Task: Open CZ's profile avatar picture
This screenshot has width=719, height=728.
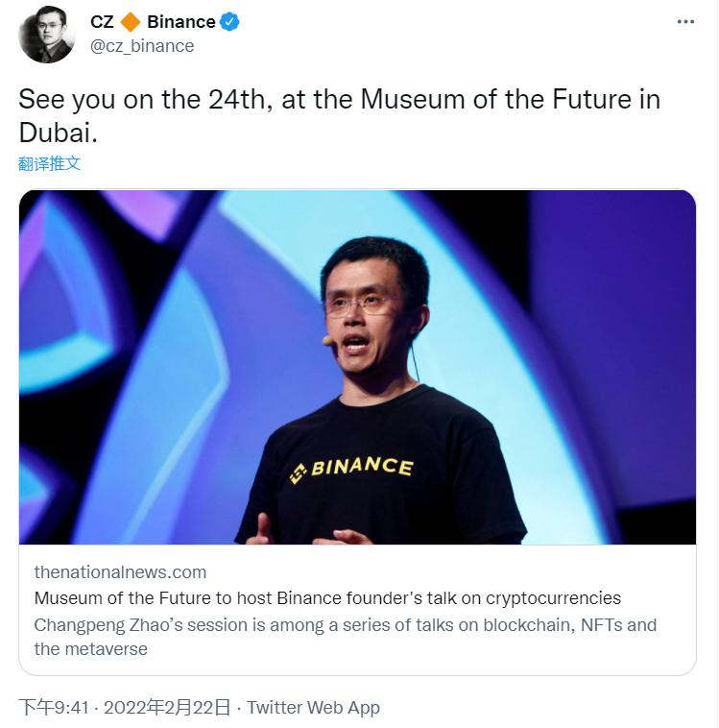Action: 46,35
